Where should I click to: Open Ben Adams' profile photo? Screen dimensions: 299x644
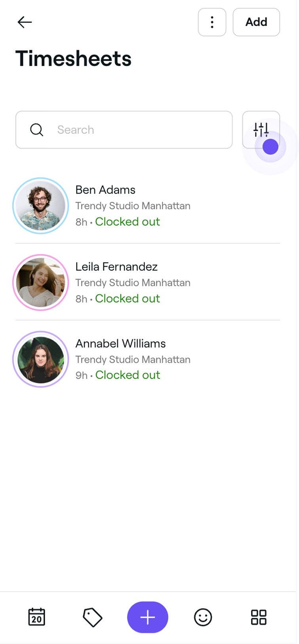tap(41, 205)
